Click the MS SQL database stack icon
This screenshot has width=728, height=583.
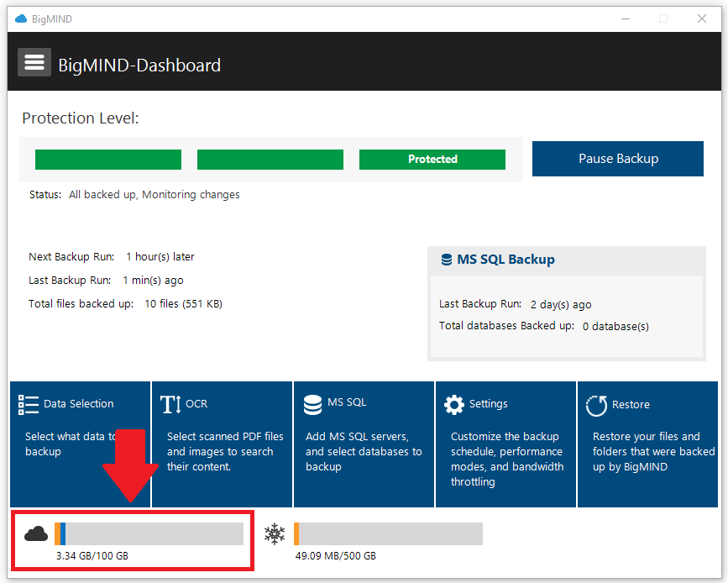312,403
